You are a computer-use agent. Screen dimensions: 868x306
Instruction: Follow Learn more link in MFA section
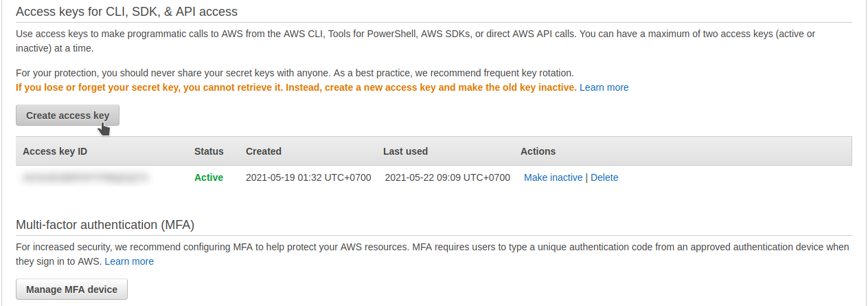pyautogui.click(x=129, y=261)
